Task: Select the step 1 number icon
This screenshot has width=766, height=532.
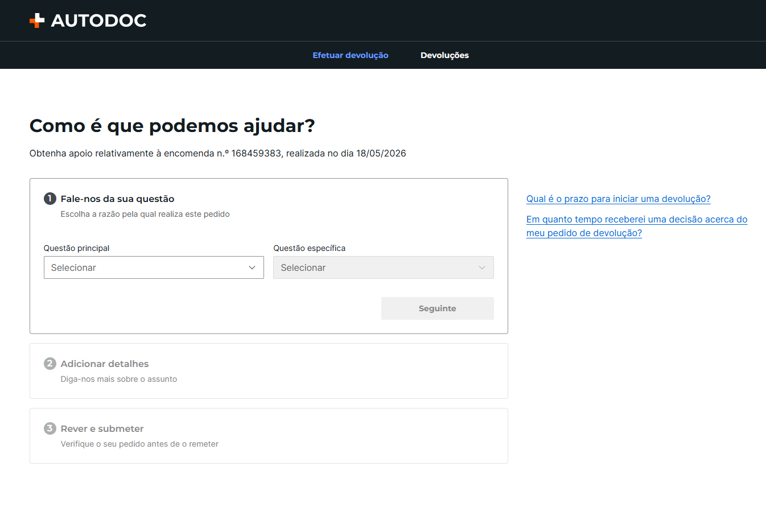Action: point(50,199)
